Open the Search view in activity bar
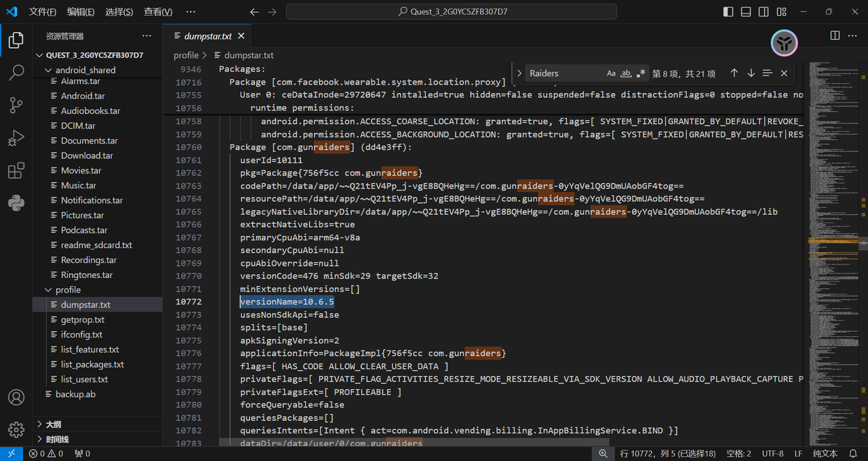 (16, 73)
